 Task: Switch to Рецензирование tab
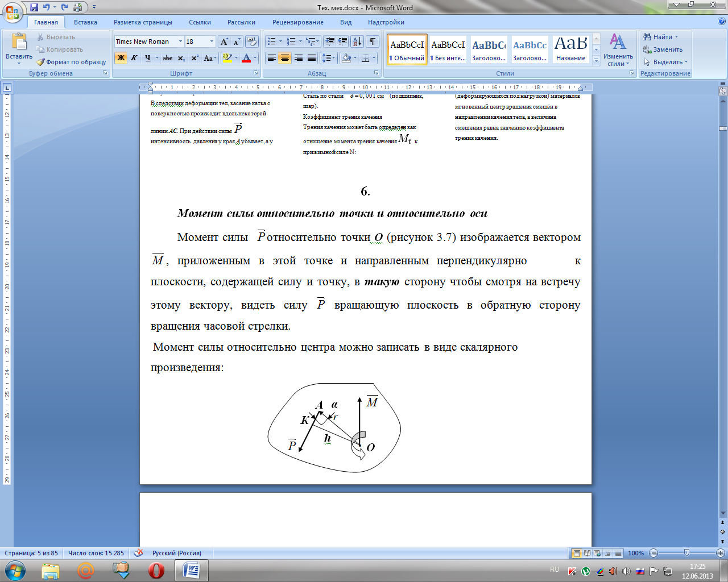tap(298, 22)
